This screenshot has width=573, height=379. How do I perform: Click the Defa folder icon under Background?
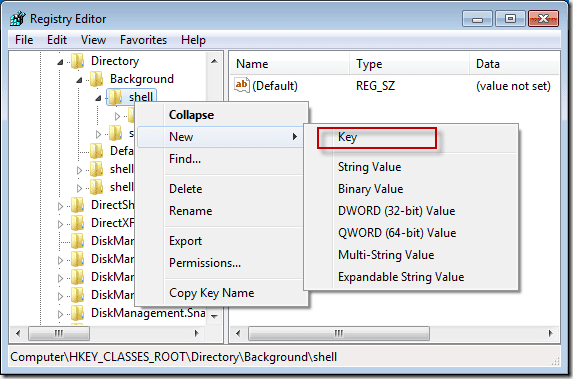tap(96, 151)
